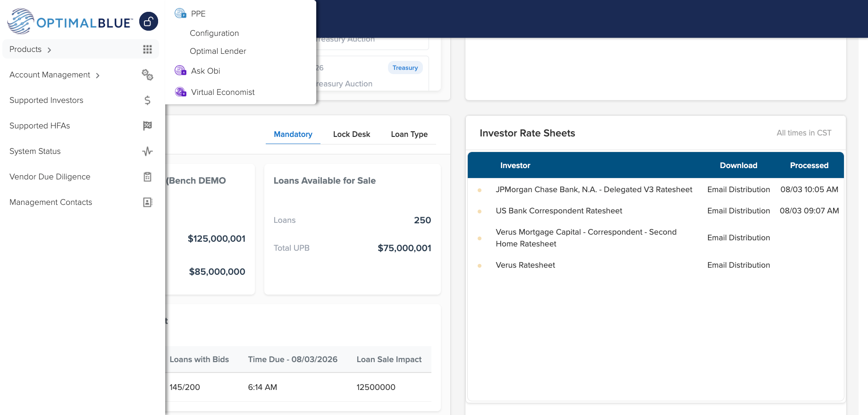Screen dimensions: 868x415
Task: Click the 145/200 bids cell
Action: [x=185, y=387]
